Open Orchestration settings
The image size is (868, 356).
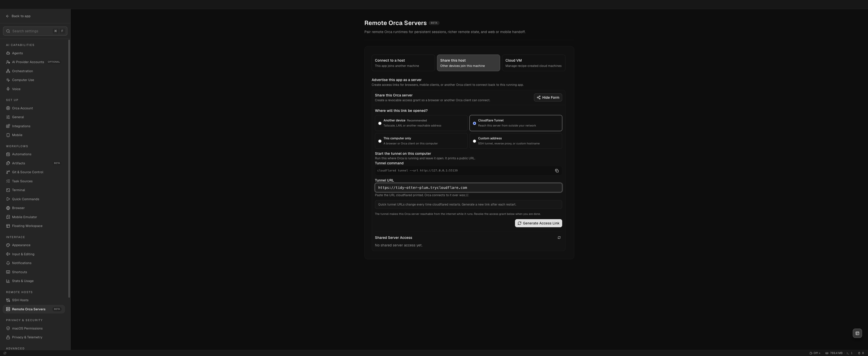coord(34,71)
